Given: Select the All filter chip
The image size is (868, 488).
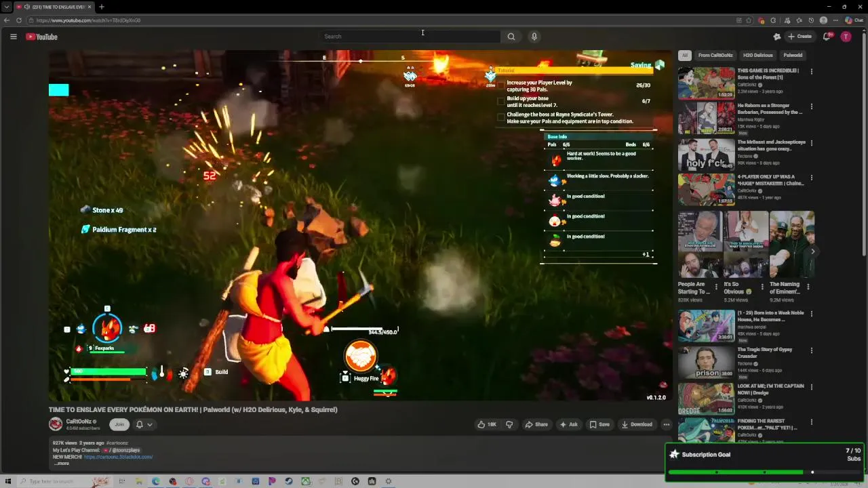Looking at the screenshot, I should 685,55.
